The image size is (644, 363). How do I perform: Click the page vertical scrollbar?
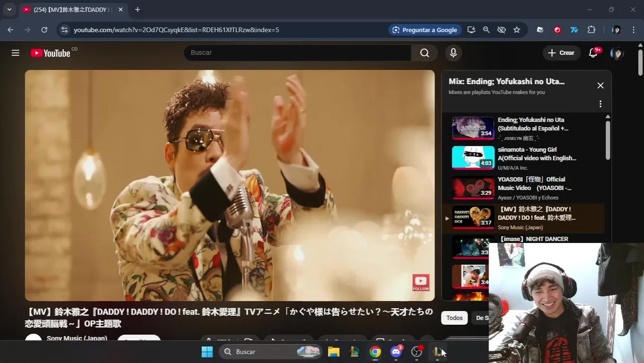click(x=640, y=63)
